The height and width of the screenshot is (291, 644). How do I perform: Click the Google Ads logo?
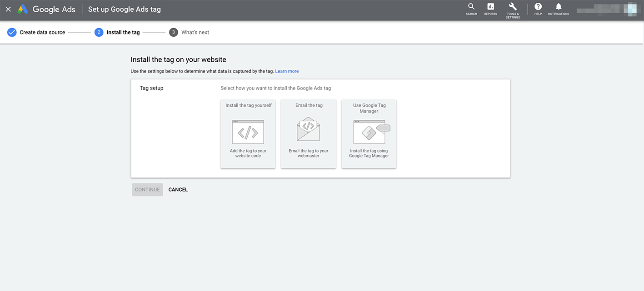pyautogui.click(x=46, y=9)
